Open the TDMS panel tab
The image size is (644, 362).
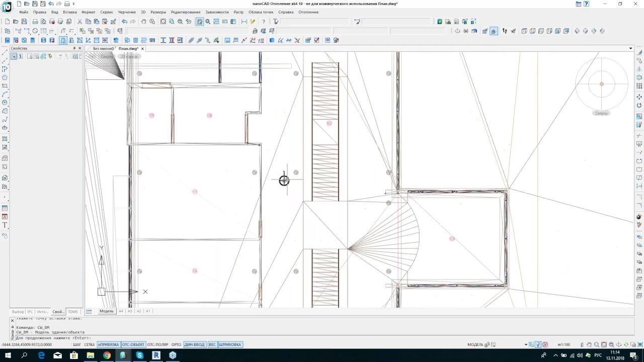73,312
